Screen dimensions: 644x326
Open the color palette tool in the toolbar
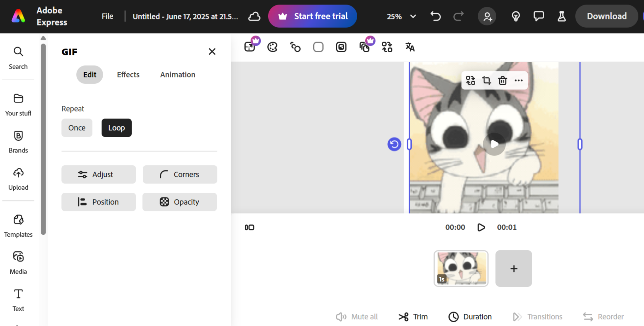coord(272,47)
